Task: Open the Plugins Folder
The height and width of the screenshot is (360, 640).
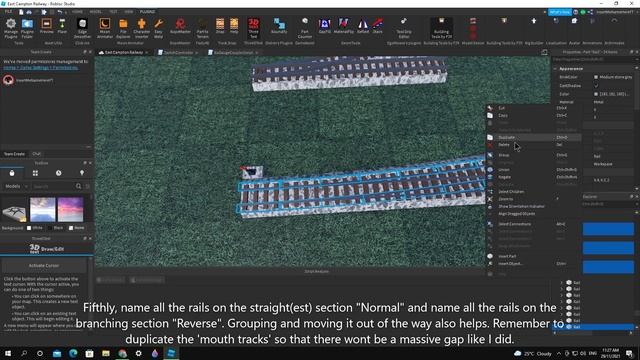Action: pyautogui.click(x=27, y=27)
